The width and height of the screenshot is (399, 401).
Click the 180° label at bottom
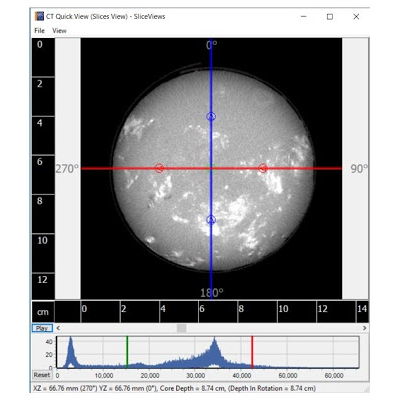(x=212, y=293)
